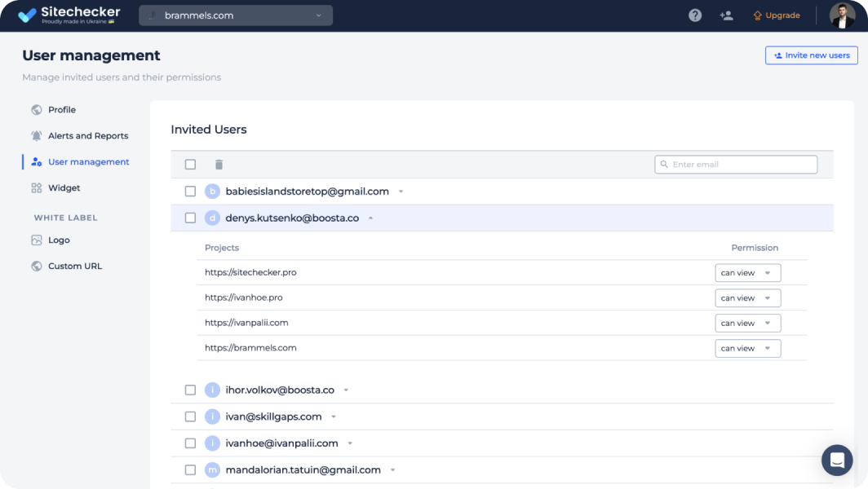
Task: Click the https://brammels.com project text
Action: [250, 347]
